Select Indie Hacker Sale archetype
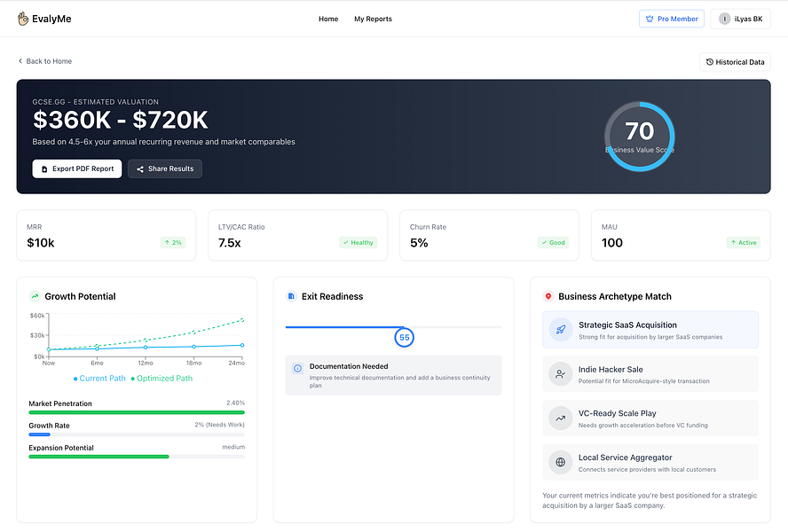This screenshot has width=788, height=532. click(x=650, y=374)
